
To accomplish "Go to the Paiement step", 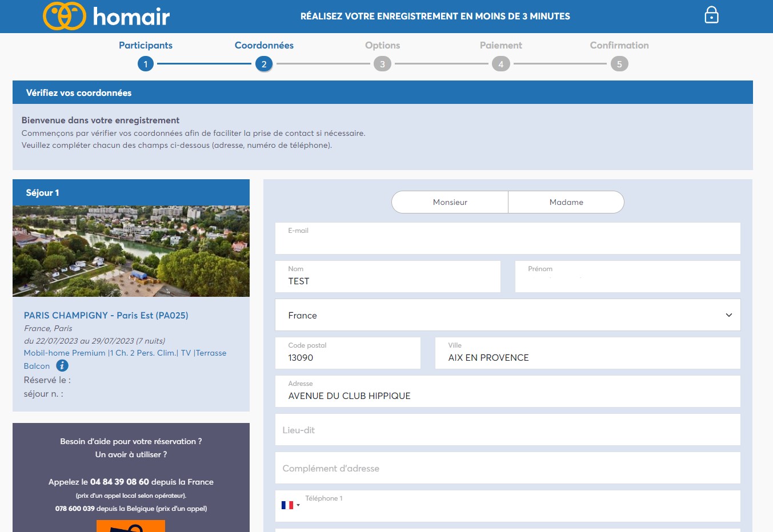I will click(x=501, y=45).
